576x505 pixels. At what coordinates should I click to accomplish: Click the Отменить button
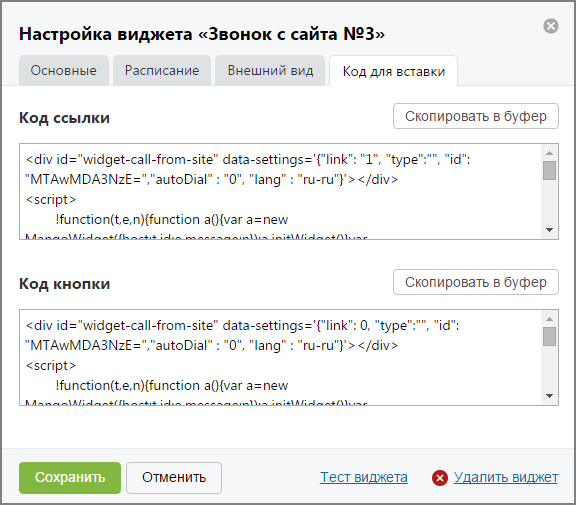pos(174,478)
